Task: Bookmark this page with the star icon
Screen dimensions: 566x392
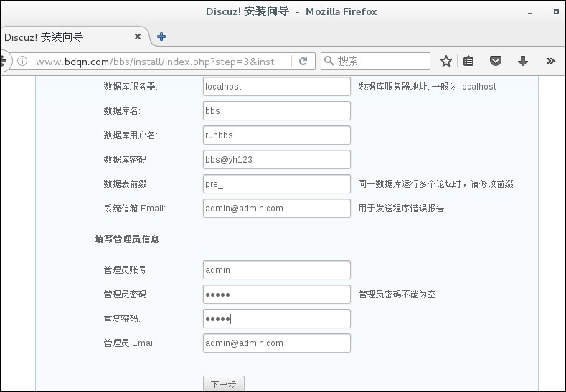Action: coord(446,61)
